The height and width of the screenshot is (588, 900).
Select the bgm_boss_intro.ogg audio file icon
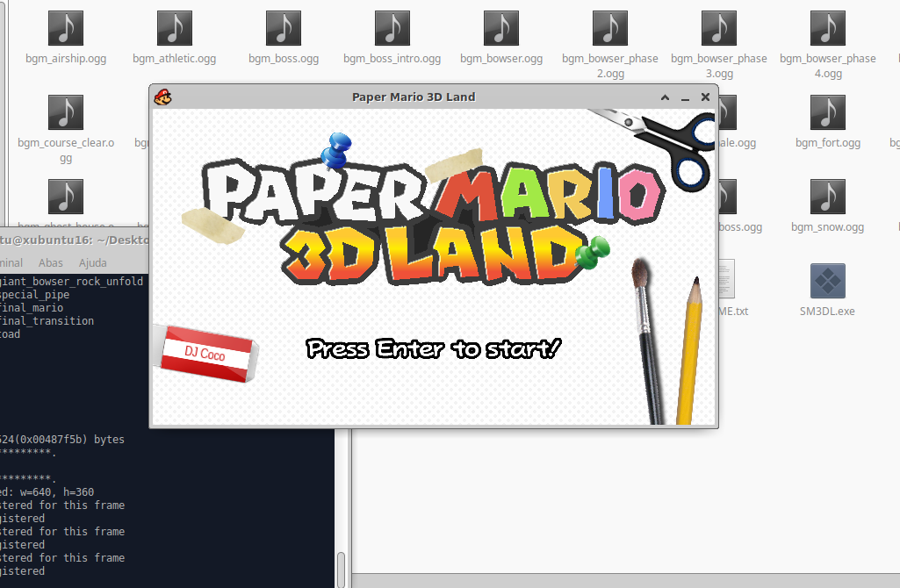(392, 28)
